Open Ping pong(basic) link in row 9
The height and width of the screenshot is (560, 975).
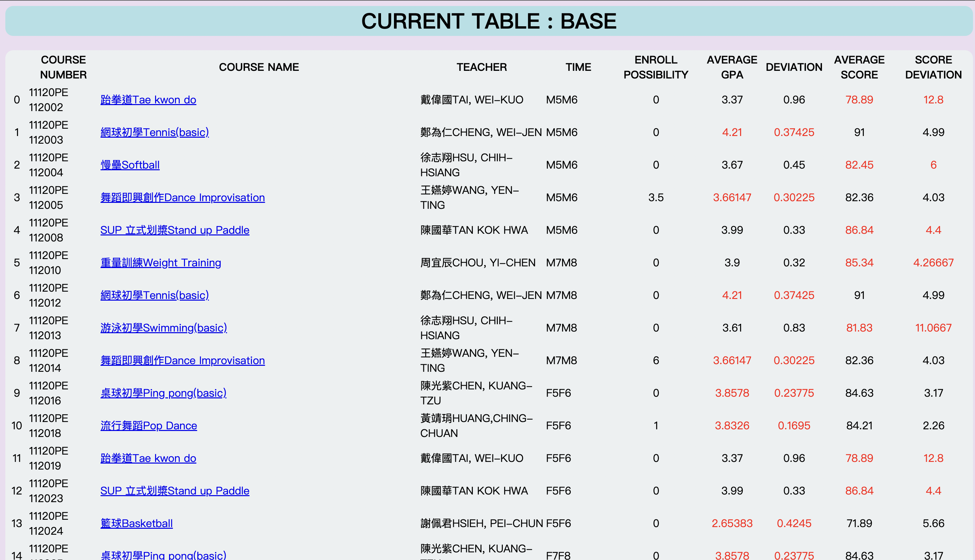163,393
